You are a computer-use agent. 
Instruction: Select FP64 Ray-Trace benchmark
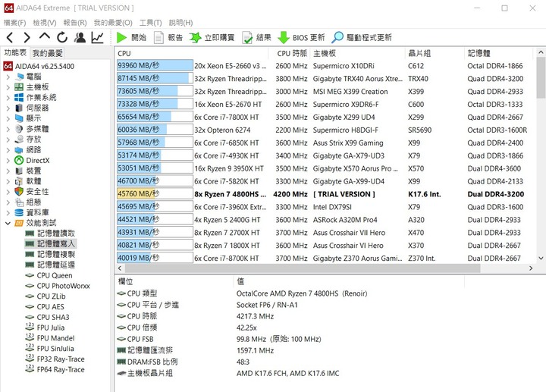(x=55, y=369)
